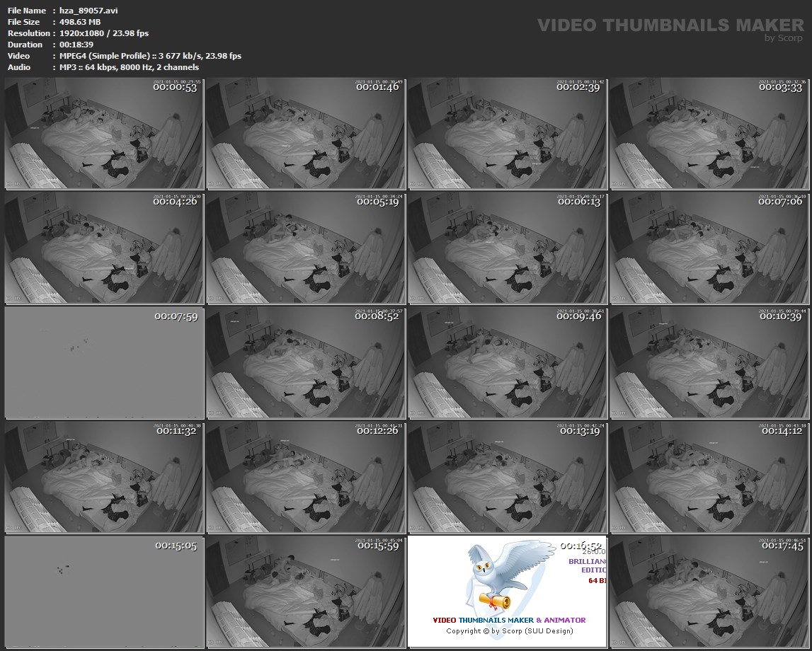
Task: Select the thumbnail stamped 00:04:26
Action: click(x=104, y=248)
